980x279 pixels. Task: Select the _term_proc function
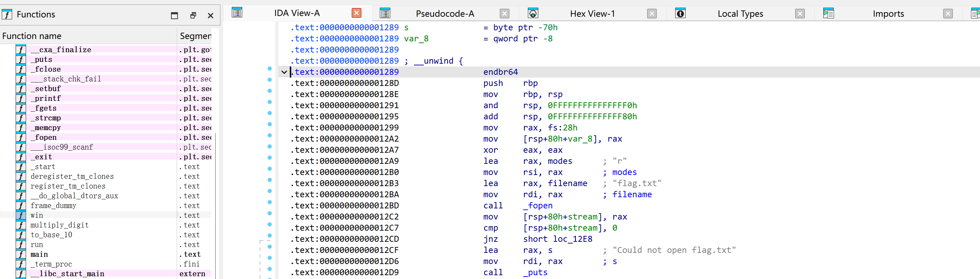tap(106, 264)
